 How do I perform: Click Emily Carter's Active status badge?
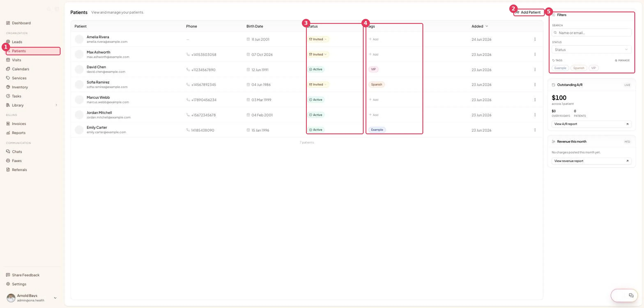[316, 130]
